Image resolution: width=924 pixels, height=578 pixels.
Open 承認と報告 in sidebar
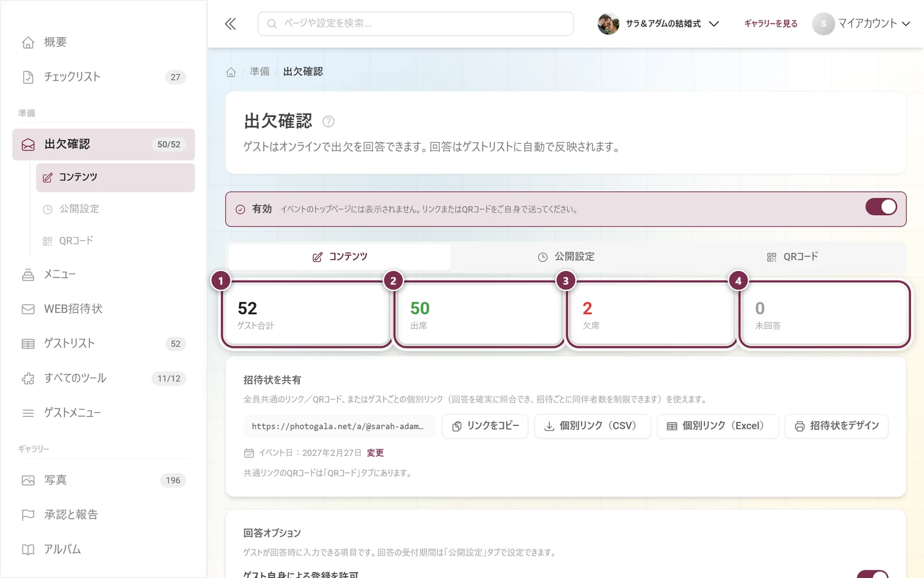[x=103, y=515]
